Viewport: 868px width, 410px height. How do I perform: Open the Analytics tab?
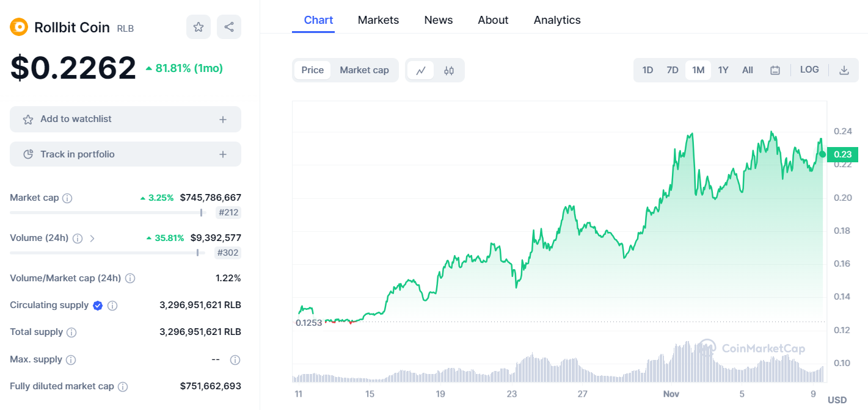click(557, 20)
